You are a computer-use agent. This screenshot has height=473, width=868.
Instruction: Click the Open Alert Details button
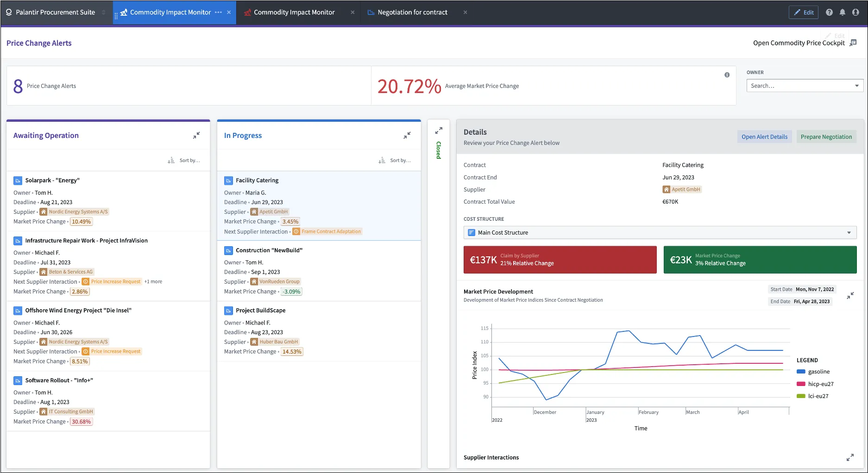click(764, 137)
